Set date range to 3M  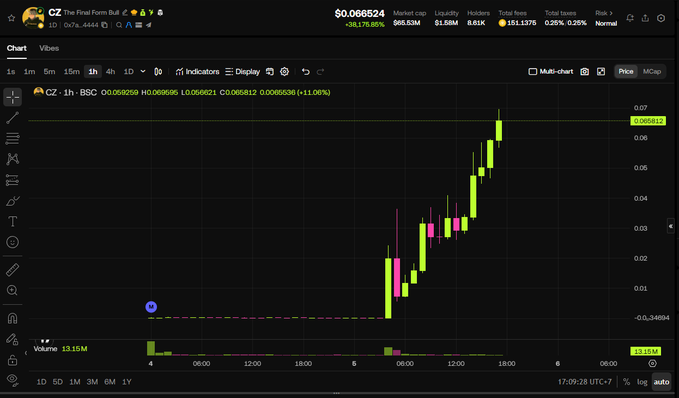coord(92,382)
